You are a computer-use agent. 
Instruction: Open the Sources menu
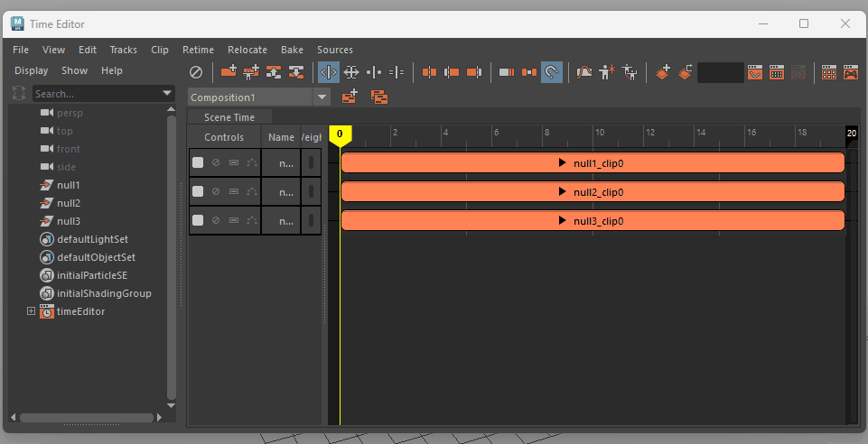[x=335, y=50]
